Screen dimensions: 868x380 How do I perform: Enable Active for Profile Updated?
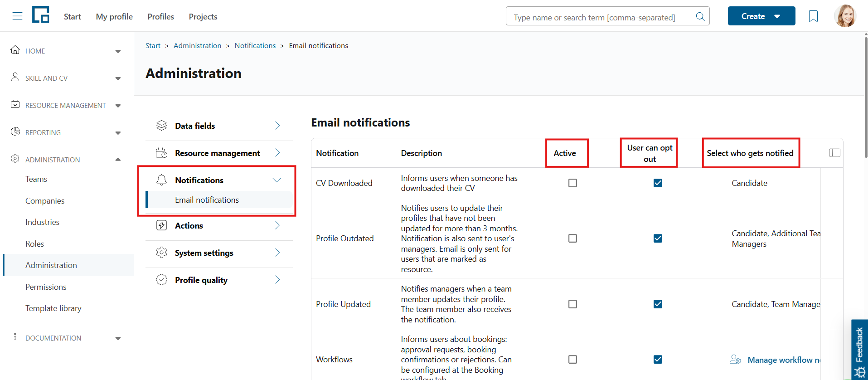point(573,304)
